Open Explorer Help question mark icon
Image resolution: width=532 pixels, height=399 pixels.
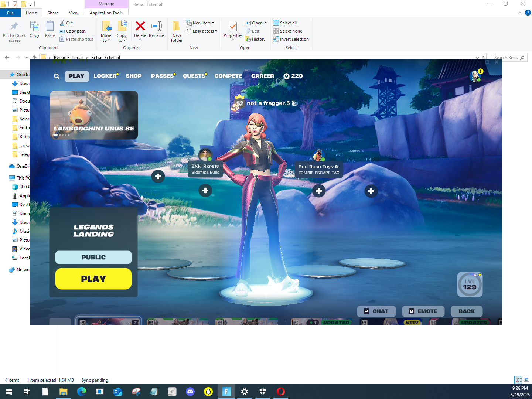[x=528, y=13]
